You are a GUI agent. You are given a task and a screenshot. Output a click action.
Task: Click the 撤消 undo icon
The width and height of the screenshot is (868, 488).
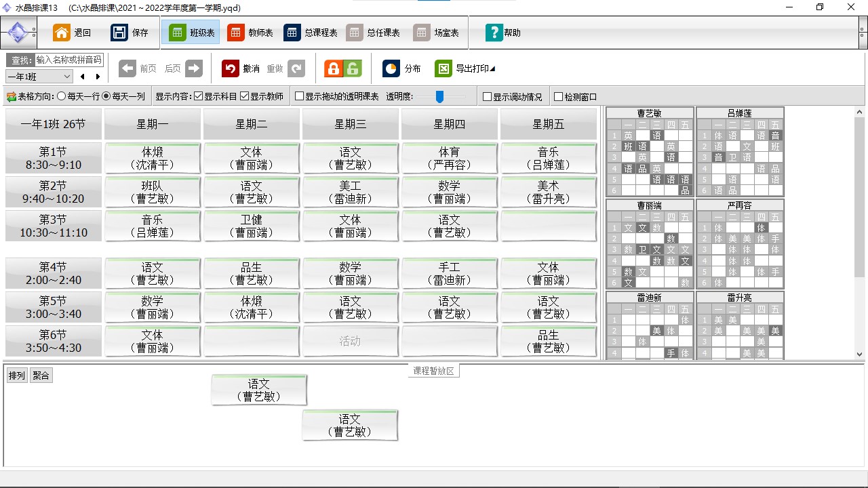tap(231, 68)
